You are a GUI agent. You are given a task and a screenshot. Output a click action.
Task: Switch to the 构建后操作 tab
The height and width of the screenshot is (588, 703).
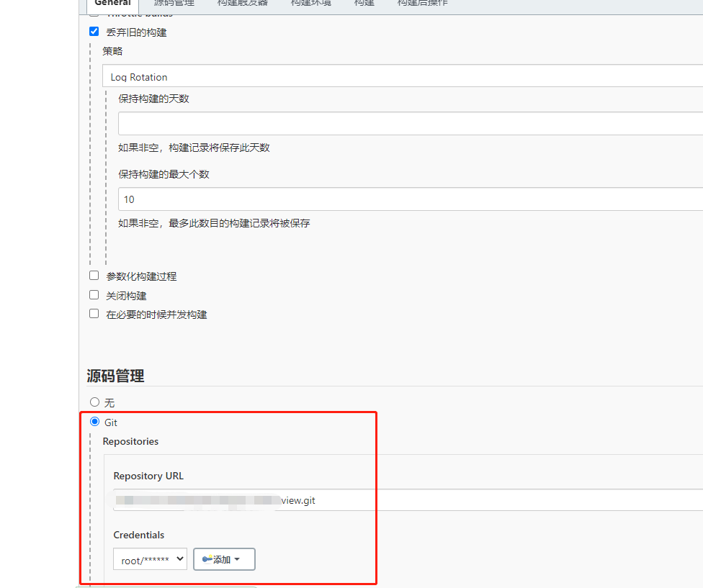click(423, 3)
